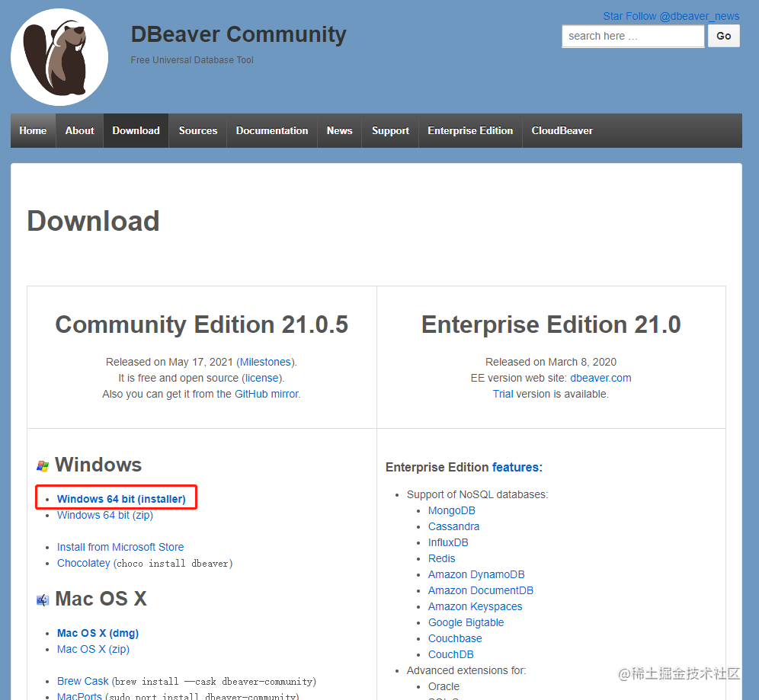The width and height of the screenshot is (759, 700).
Task: Go to the Documentation nav item
Action: coord(272,130)
